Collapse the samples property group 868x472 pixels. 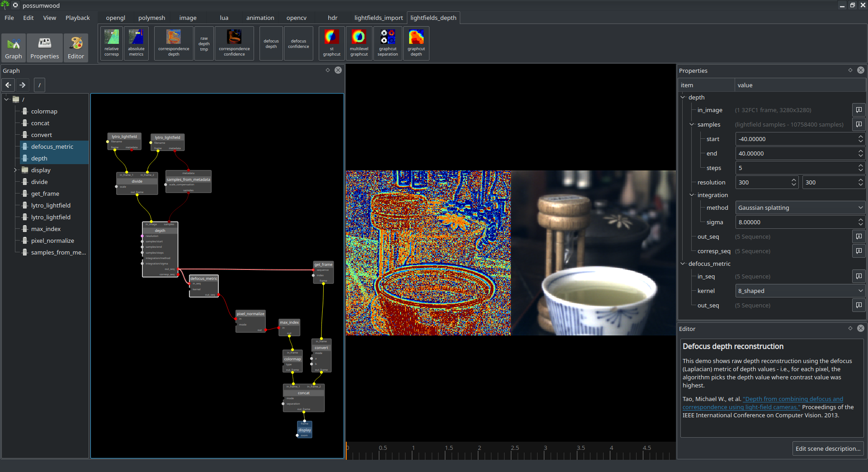pyautogui.click(x=692, y=124)
